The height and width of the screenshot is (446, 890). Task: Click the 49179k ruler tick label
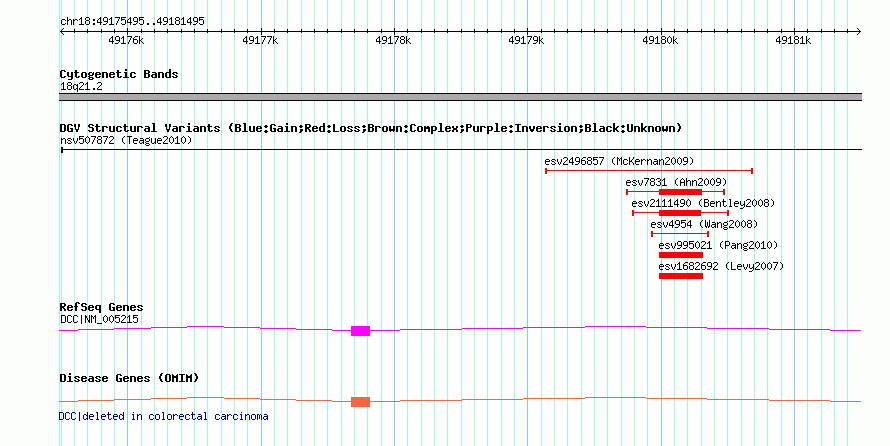(526, 40)
